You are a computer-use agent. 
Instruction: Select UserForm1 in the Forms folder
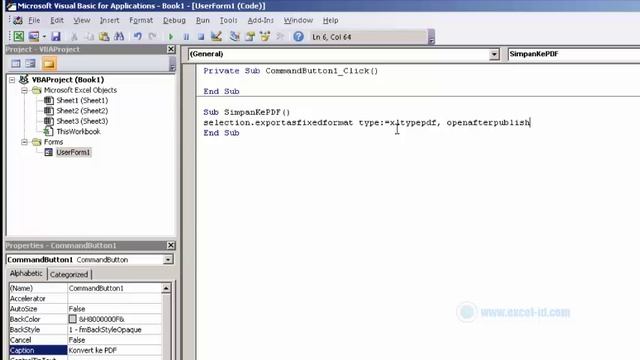point(73,152)
